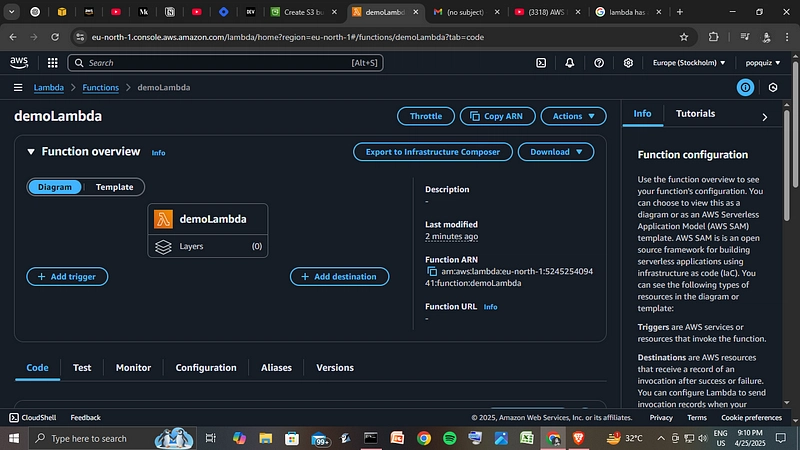
Task: Click the AWS console search field
Action: 225,62
